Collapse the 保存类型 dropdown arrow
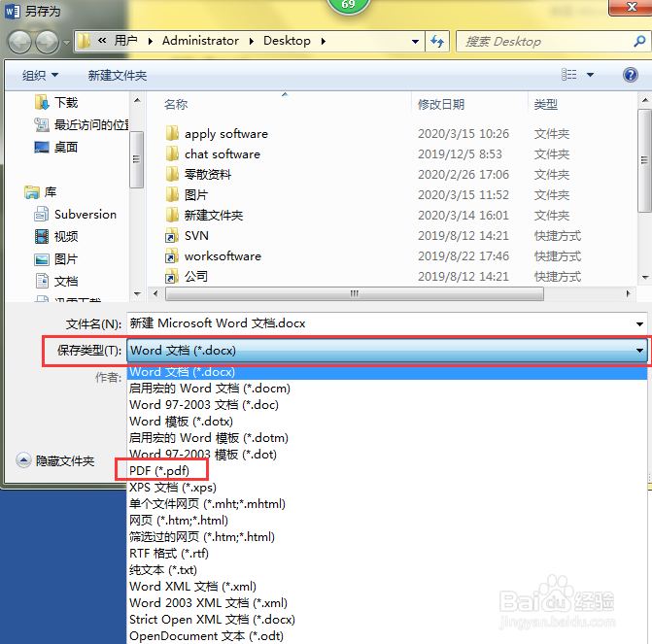 639,351
